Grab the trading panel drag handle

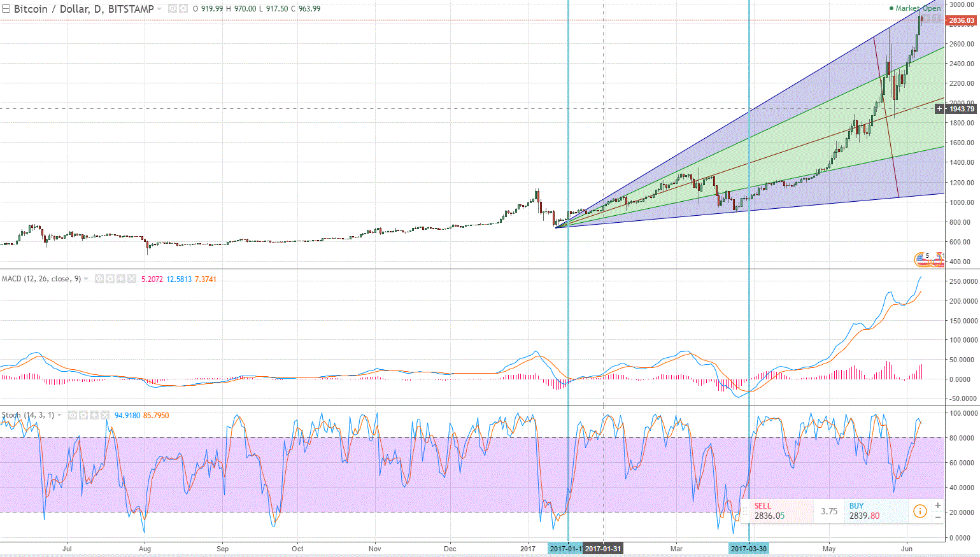(x=745, y=511)
